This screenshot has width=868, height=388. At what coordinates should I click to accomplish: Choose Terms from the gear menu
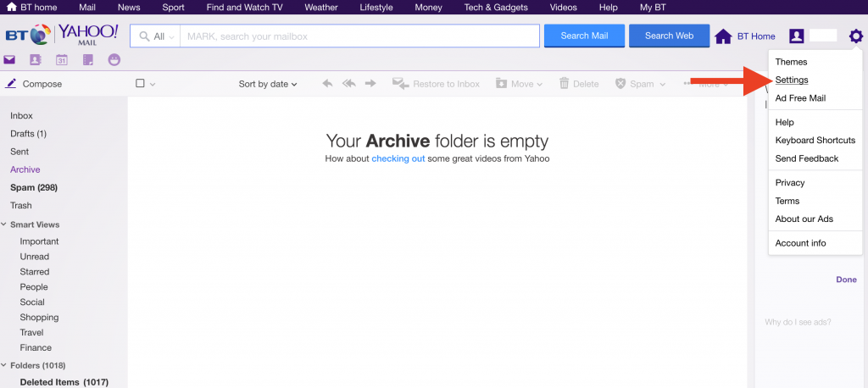tap(787, 201)
